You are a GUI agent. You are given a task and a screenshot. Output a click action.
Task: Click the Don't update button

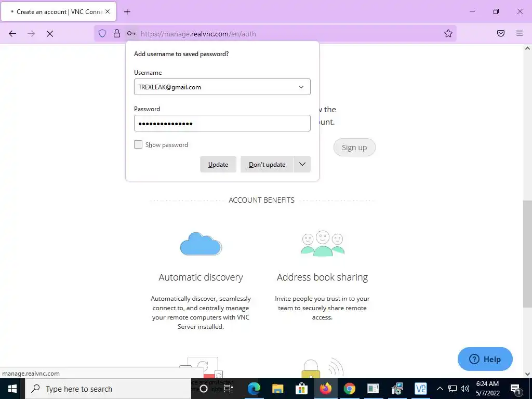click(267, 165)
